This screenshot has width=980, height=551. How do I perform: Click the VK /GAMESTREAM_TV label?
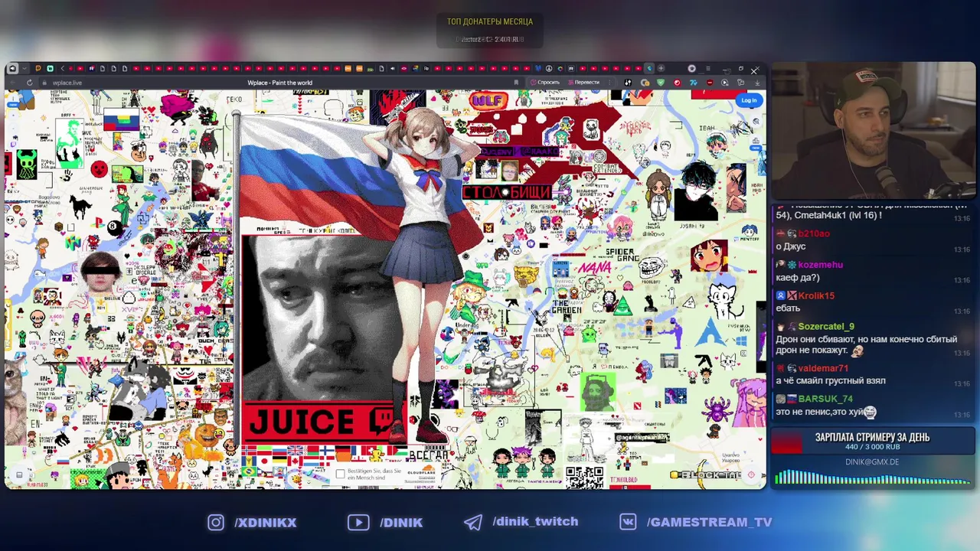coord(709,522)
